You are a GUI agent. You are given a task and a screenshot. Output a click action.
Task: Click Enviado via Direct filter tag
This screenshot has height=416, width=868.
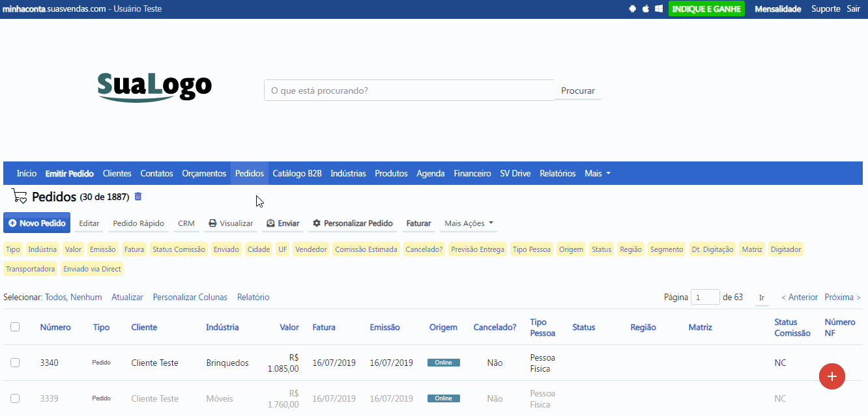(92, 269)
